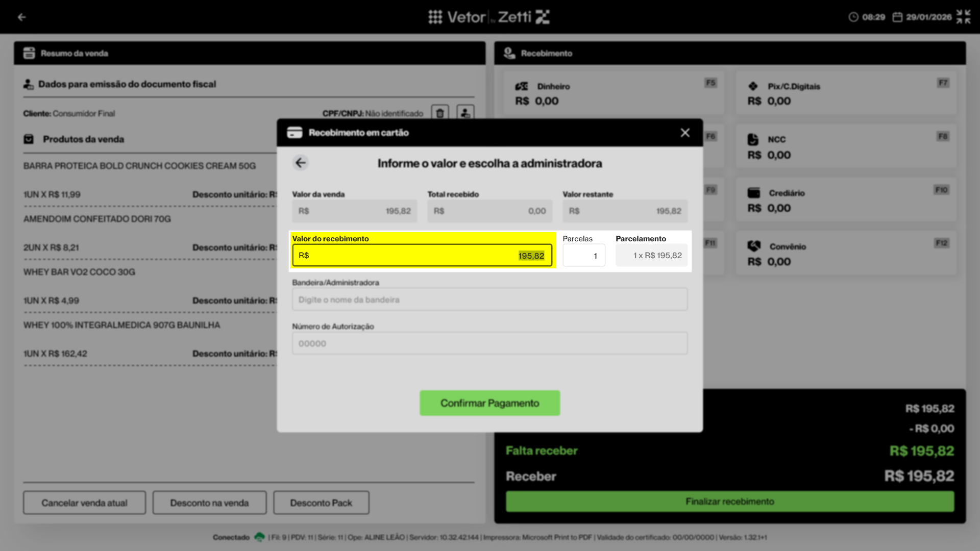The width and height of the screenshot is (980, 551).
Task: Click Cancelar venda atual button
Action: (84, 503)
